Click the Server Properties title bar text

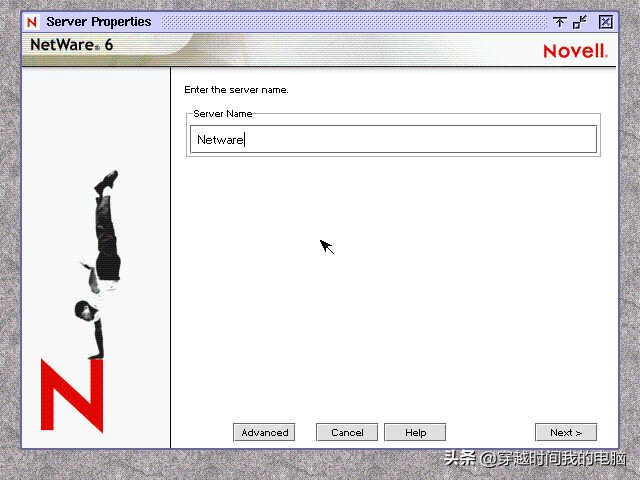(x=99, y=22)
